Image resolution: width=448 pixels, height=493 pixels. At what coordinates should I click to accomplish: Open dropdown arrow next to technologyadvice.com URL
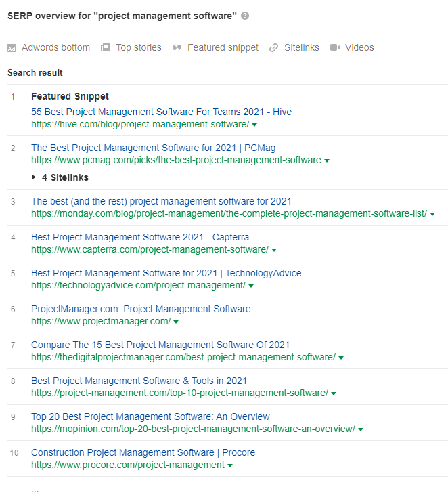coord(250,286)
